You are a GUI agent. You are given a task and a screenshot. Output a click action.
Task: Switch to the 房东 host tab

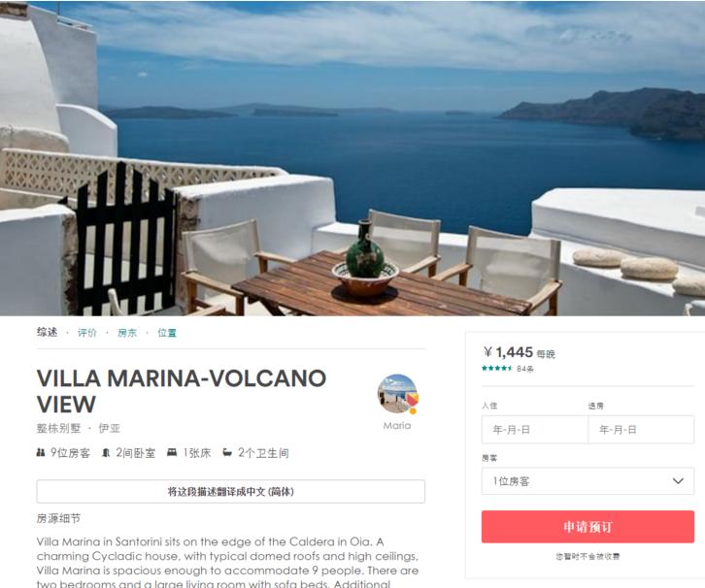[127, 333]
